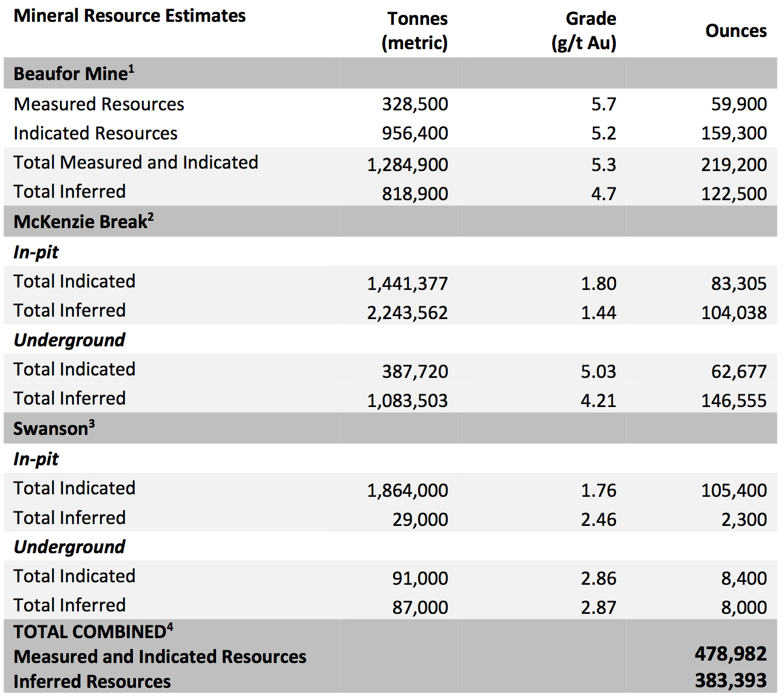Click the 1,441,377 tonnes value
This screenshot has height=700, width=784.
(407, 283)
